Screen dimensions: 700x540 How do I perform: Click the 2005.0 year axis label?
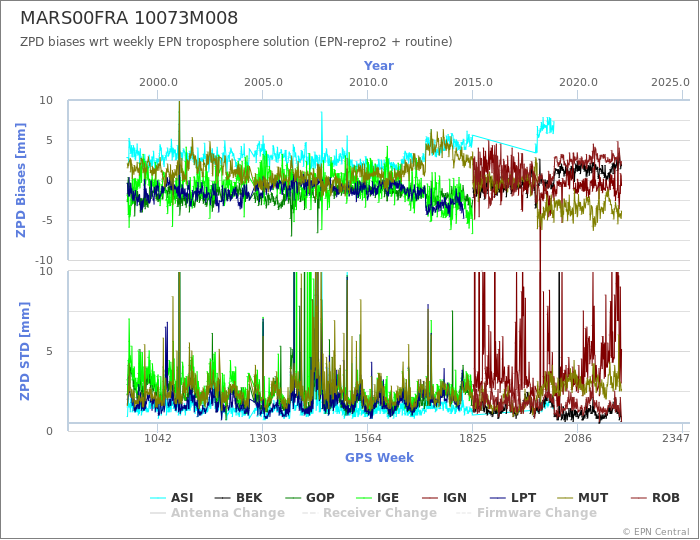click(x=263, y=83)
